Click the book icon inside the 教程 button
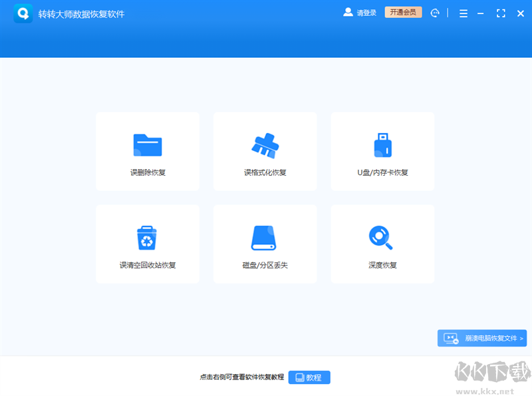Viewport: 532px width, 396px height. coord(301,377)
